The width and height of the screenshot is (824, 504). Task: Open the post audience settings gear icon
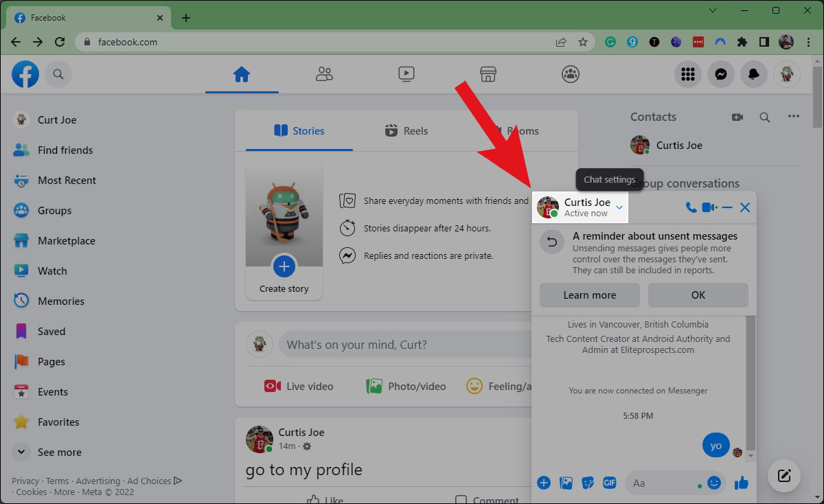307,446
